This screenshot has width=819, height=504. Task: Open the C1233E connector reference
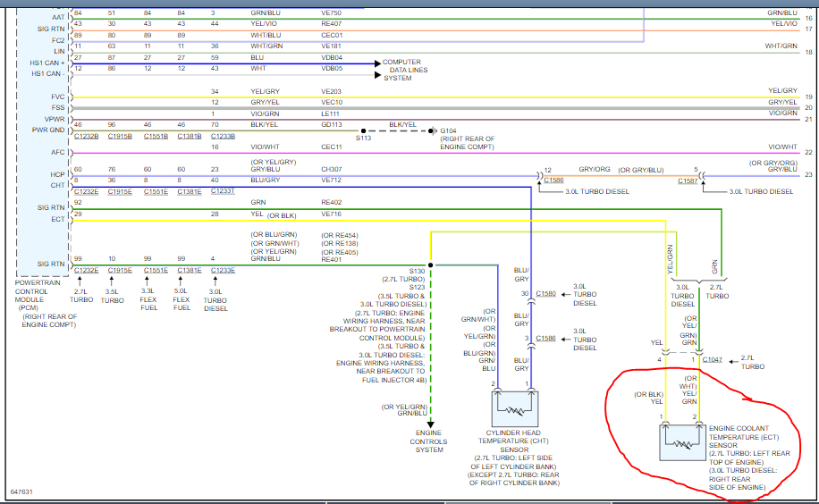click(223, 270)
